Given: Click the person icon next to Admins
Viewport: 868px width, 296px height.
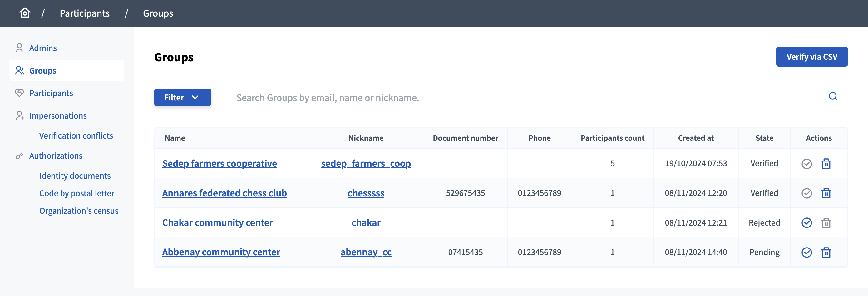Looking at the screenshot, I should [x=19, y=48].
